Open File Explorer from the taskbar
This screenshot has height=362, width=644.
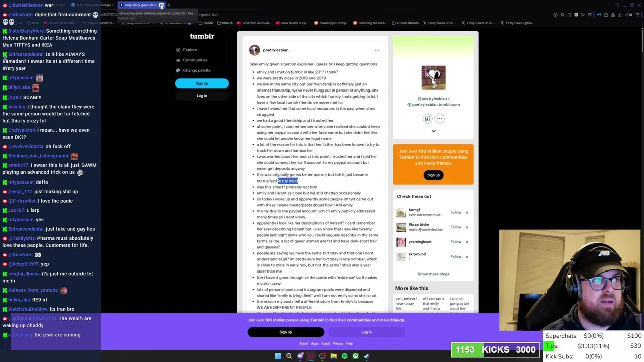[x=334, y=356]
